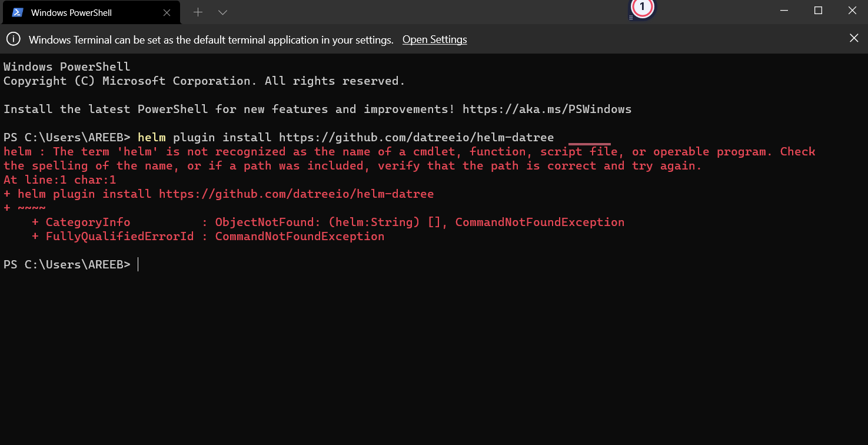868x445 pixels.
Task: Click the red ~~~~ error marker
Action: tap(32, 208)
